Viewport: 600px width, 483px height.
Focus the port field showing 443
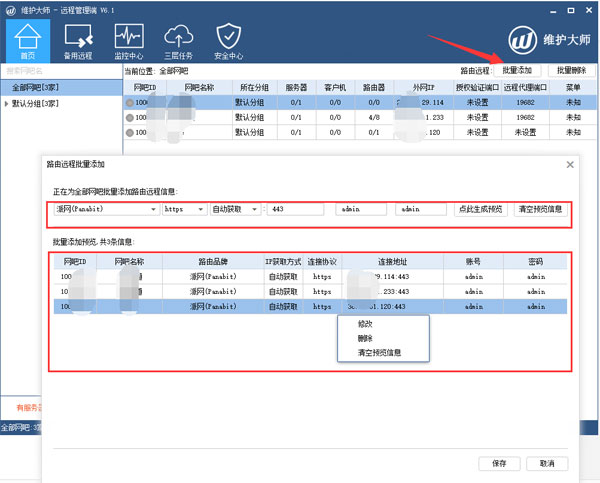point(295,209)
